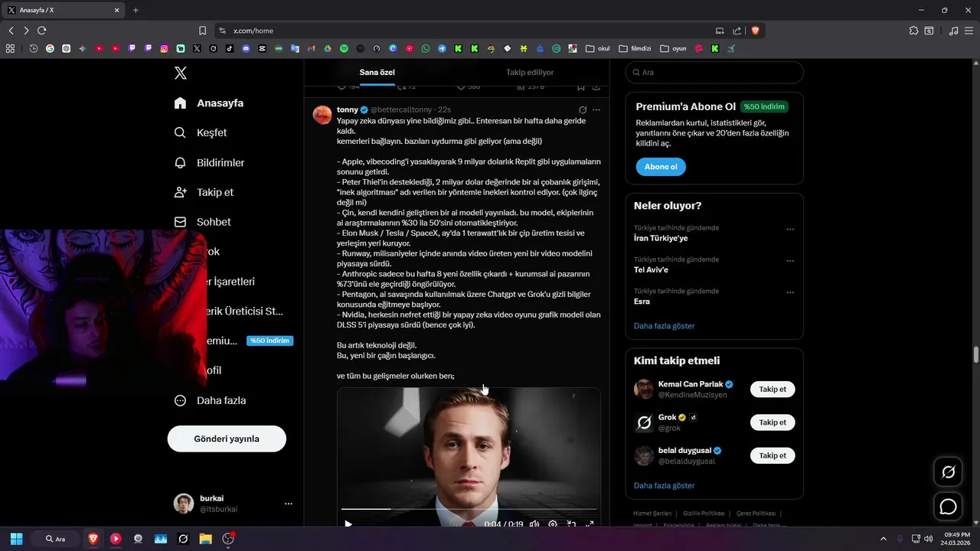Screen dimensions: 980x551
Task: Click the taskbar Ara search box
Action: (x=56, y=539)
